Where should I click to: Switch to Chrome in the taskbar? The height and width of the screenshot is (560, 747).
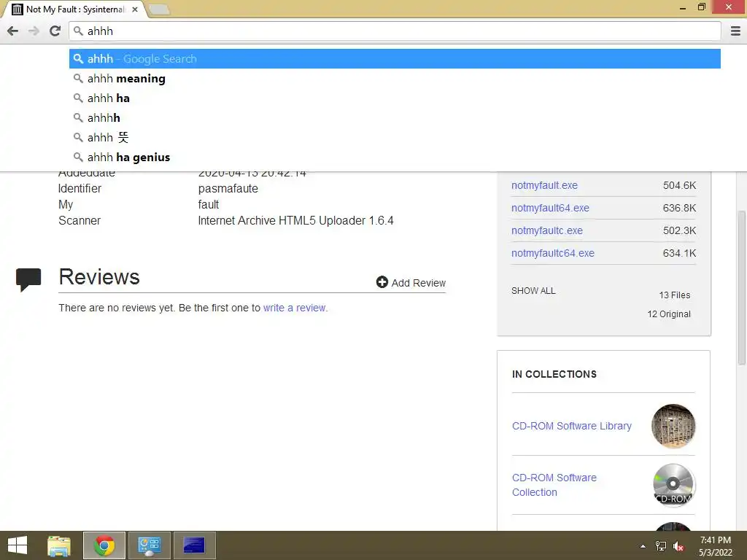[104, 545]
